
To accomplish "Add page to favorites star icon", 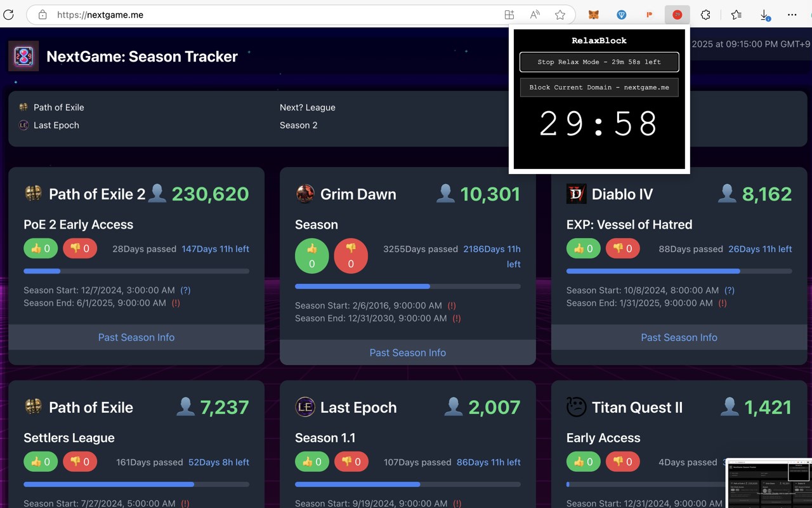I will pos(560,15).
